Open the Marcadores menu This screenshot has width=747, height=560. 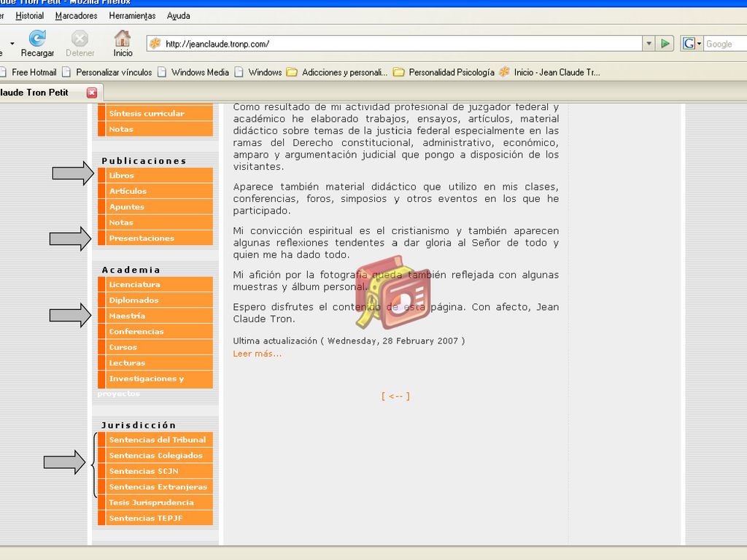coord(76,16)
